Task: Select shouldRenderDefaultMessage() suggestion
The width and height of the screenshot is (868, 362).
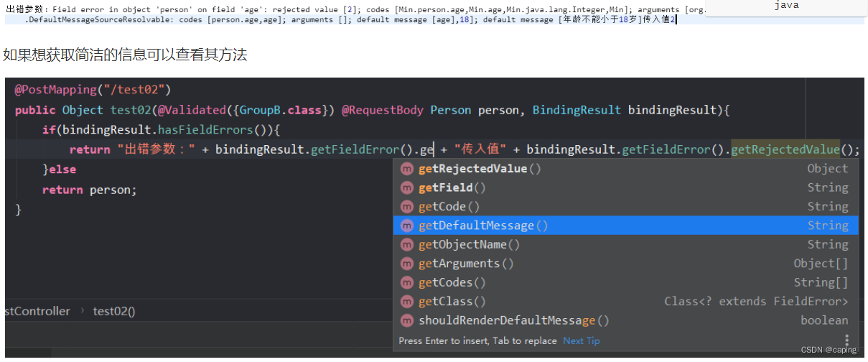Action: [625, 321]
